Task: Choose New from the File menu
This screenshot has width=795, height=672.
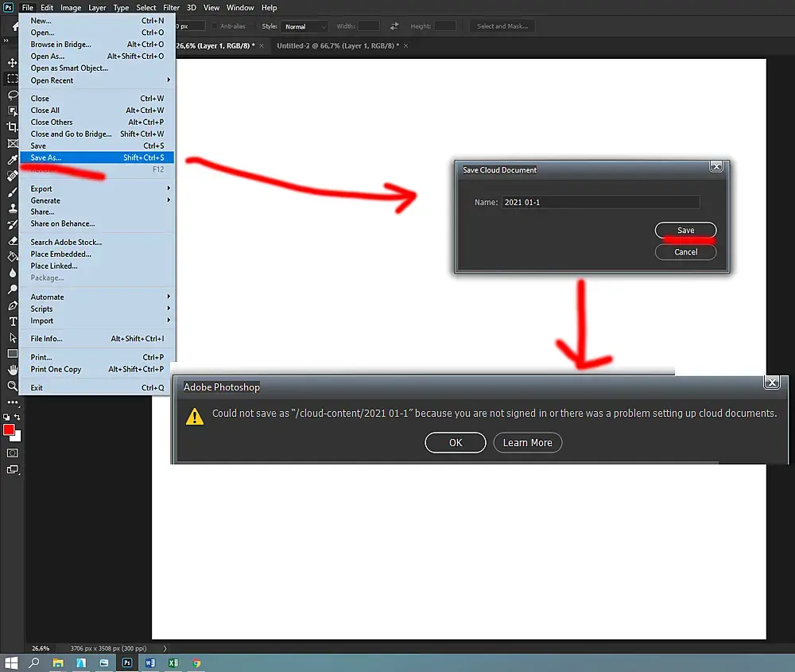Action: [x=97, y=21]
